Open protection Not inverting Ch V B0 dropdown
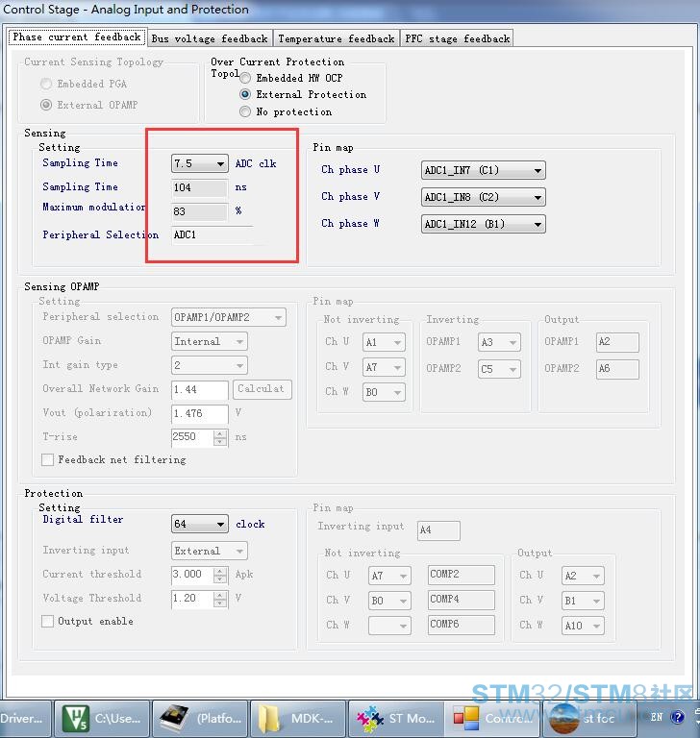Screen dimensions: 700x738 click(x=389, y=601)
